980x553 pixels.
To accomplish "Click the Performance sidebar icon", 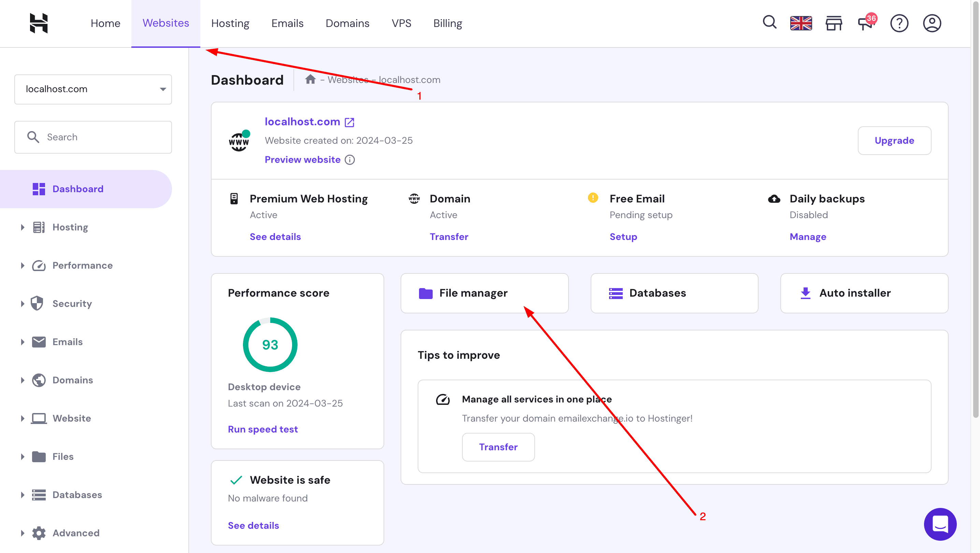I will click(38, 265).
